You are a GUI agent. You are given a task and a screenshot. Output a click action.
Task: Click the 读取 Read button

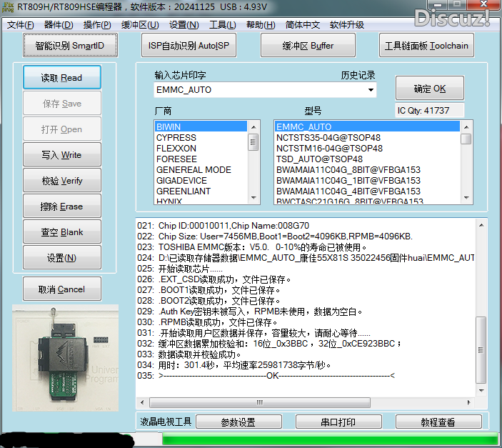point(62,78)
